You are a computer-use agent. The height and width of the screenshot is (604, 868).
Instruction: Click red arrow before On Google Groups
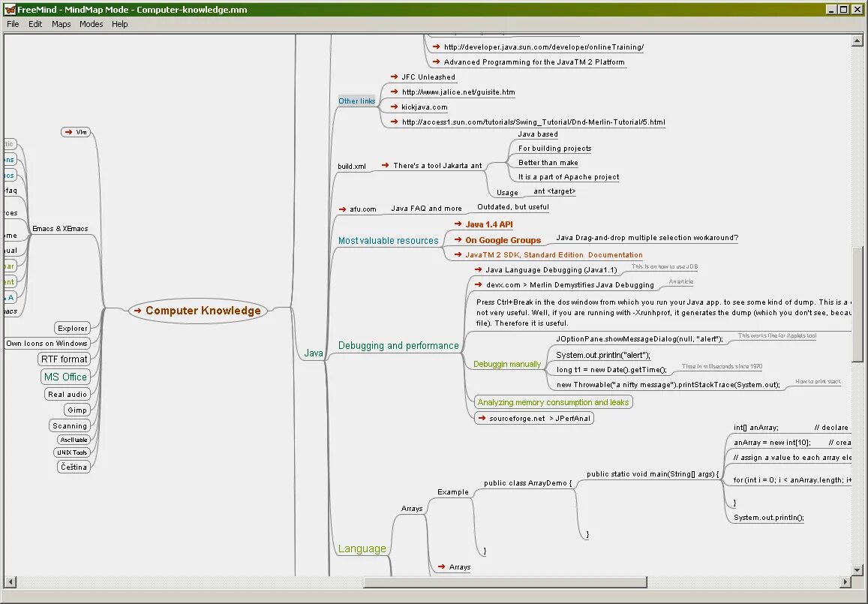pyautogui.click(x=458, y=239)
